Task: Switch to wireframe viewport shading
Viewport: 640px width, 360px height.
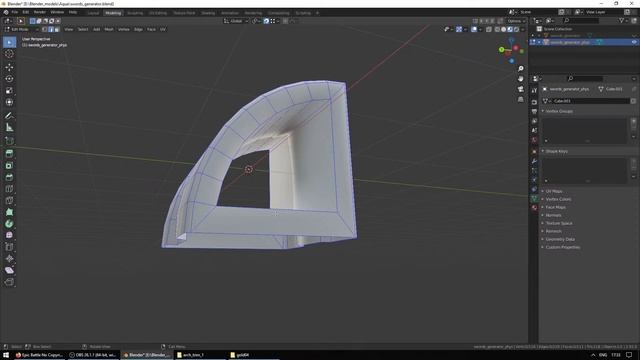Action: coord(497,29)
